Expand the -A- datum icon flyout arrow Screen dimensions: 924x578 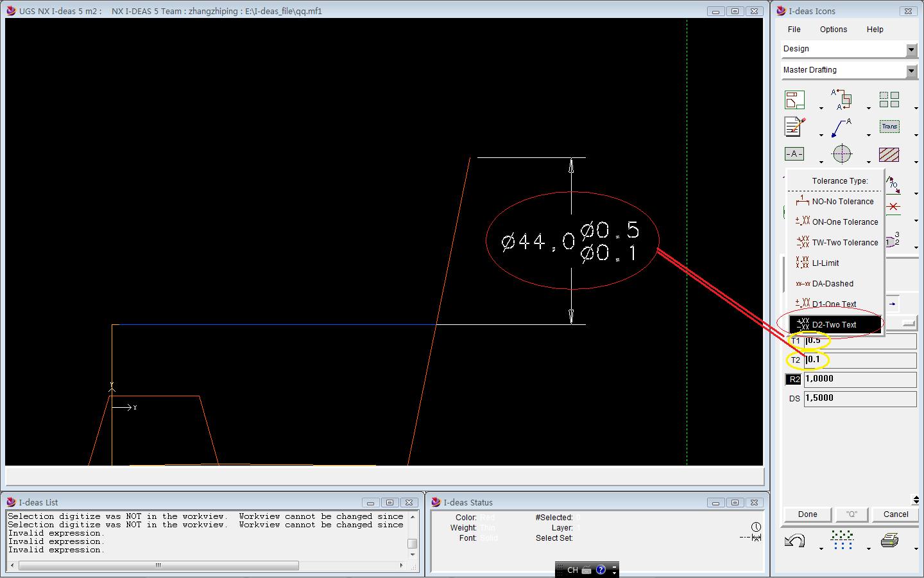(x=821, y=162)
